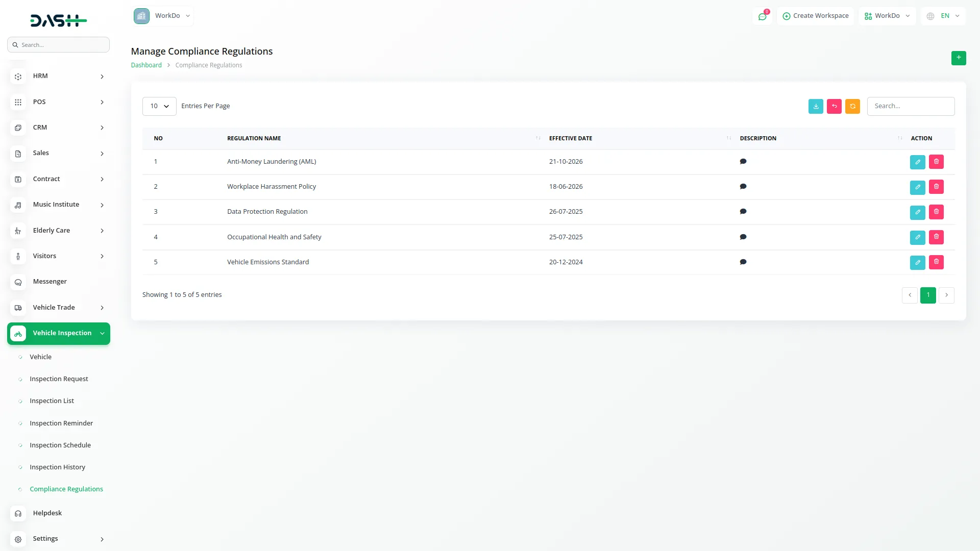Screen dimensions: 980x551
Task: Click the teal export download icon
Action: coord(816,106)
